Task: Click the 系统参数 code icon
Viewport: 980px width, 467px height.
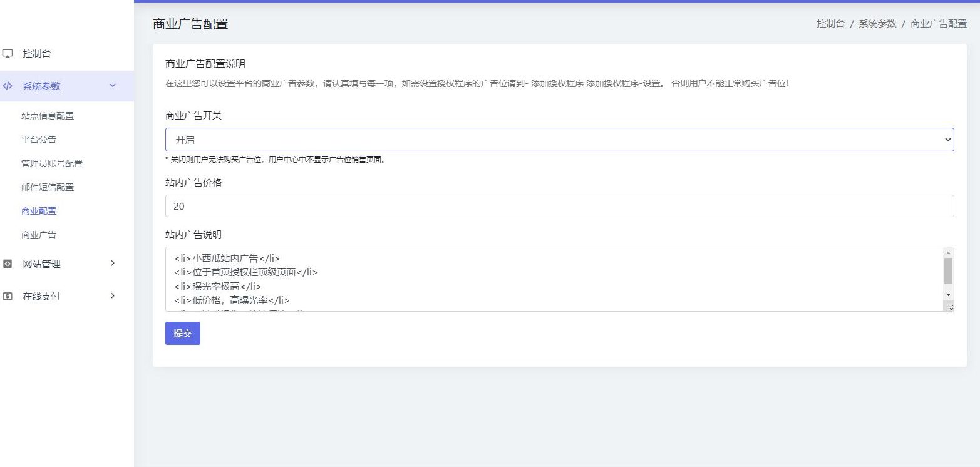Action: click(8, 86)
